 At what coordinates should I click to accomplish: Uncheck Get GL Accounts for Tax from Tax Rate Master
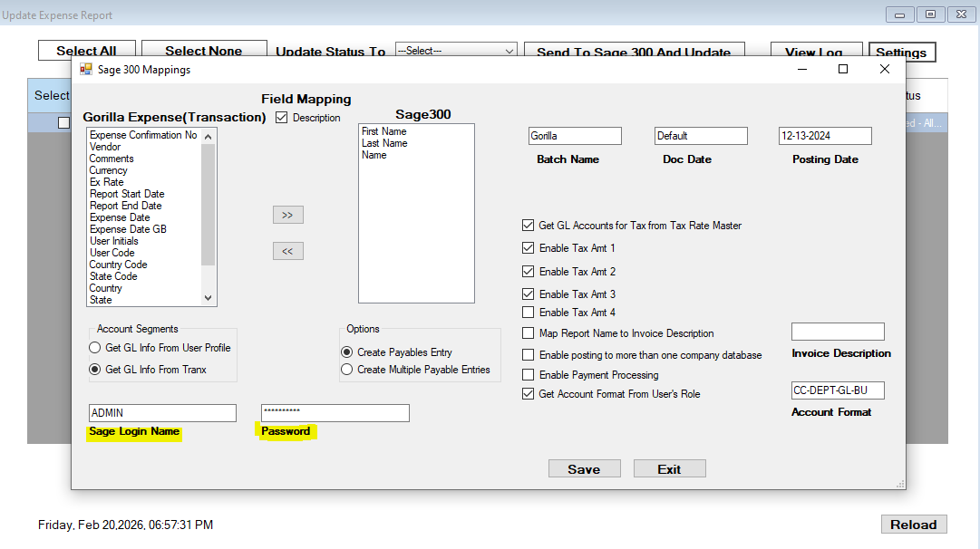click(x=529, y=225)
